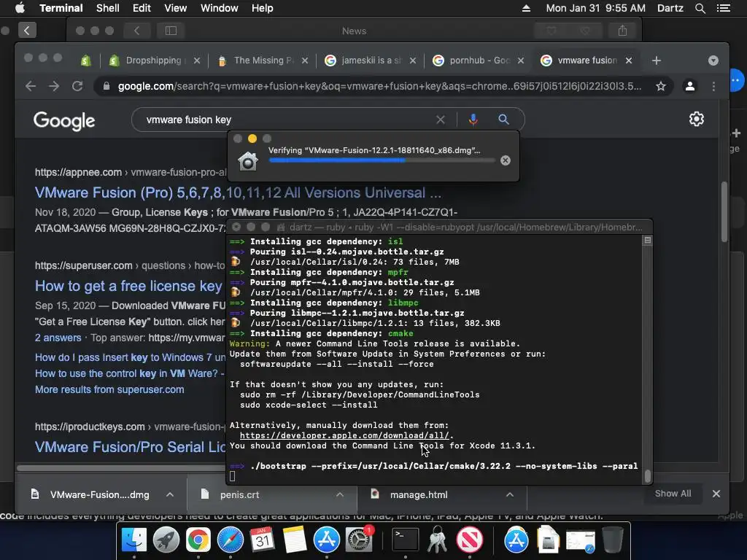The height and width of the screenshot is (560, 747).
Task: Close the vmware fusion tab
Action: click(629, 61)
